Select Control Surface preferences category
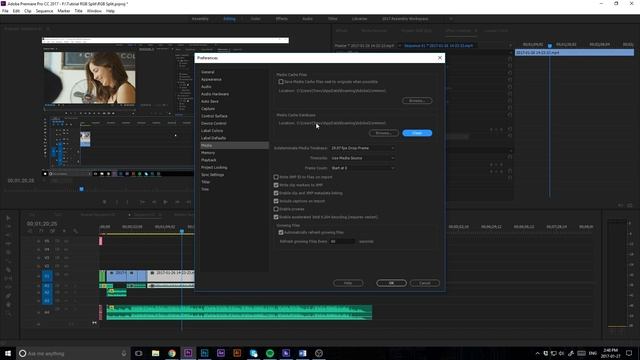Image resolution: width=640 pixels, height=360 pixels. 214,116
